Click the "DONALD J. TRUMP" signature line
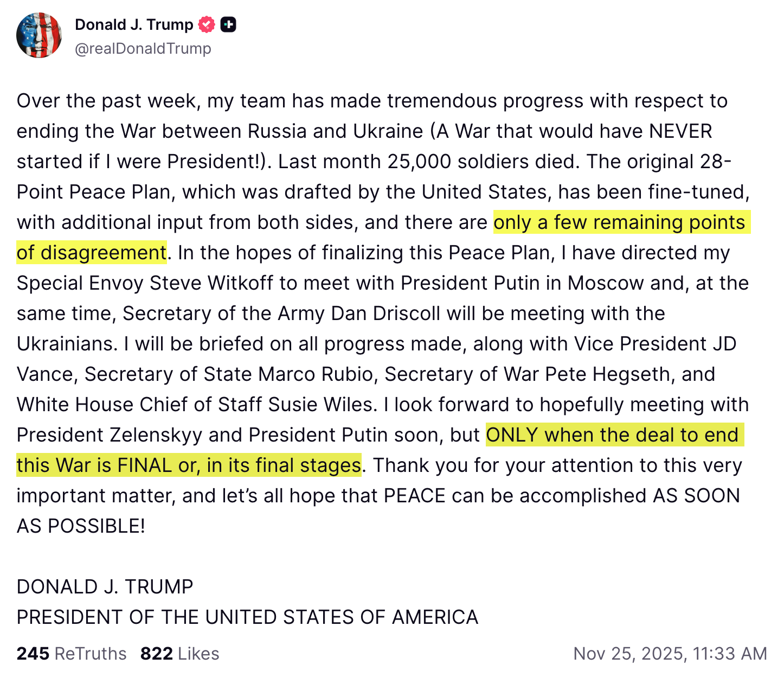784x677 pixels. [x=105, y=587]
